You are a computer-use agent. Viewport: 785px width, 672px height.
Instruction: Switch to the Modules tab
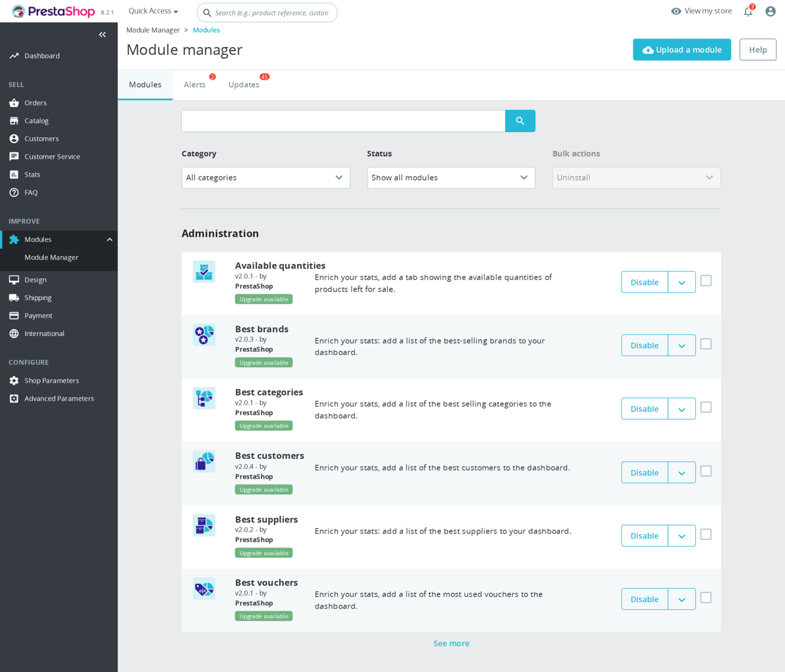pyautogui.click(x=145, y=85)
